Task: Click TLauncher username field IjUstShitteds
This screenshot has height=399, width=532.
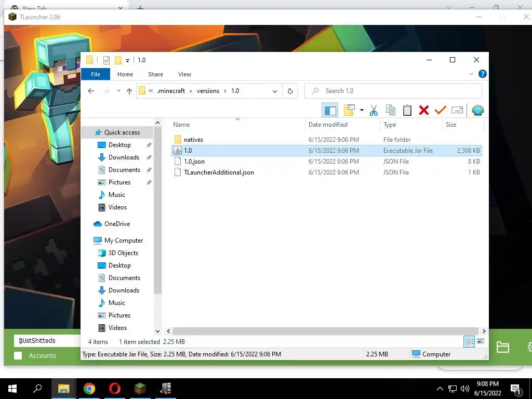Action: [47, 341]
